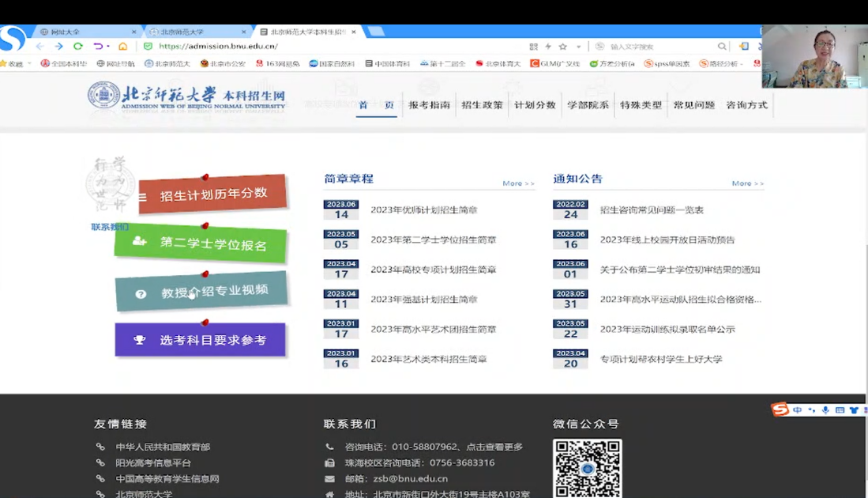Click the Sogou browser logo at top left
This screenshot has height=498, width=868.
pyautogui.click(x=13, y=38)
